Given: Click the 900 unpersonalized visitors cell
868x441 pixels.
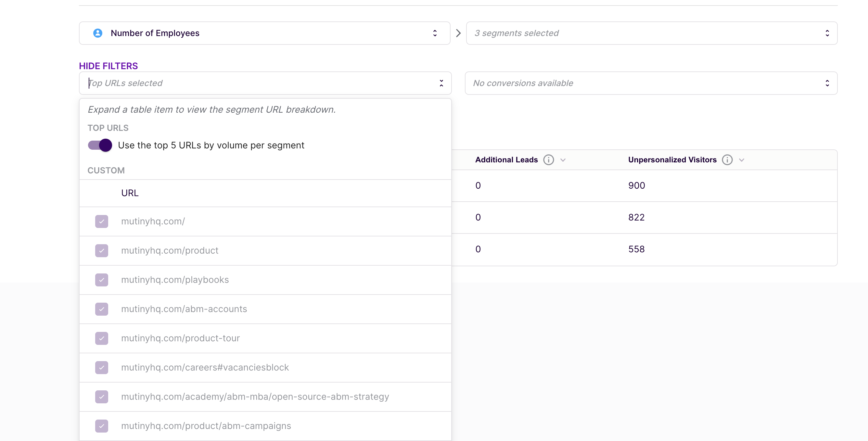Looking at the screenshot, I should [x=636, y=185].
